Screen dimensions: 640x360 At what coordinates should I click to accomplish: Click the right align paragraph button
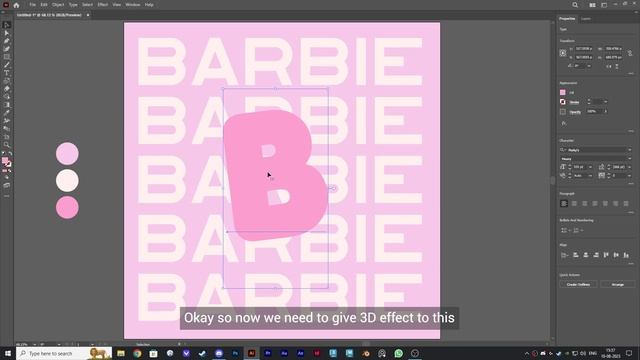pos(584,203)
